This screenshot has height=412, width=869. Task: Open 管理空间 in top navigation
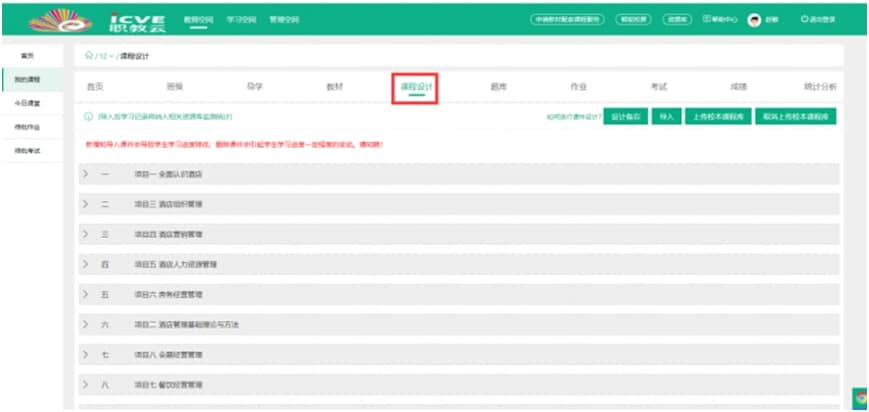(x=284, y=20)
